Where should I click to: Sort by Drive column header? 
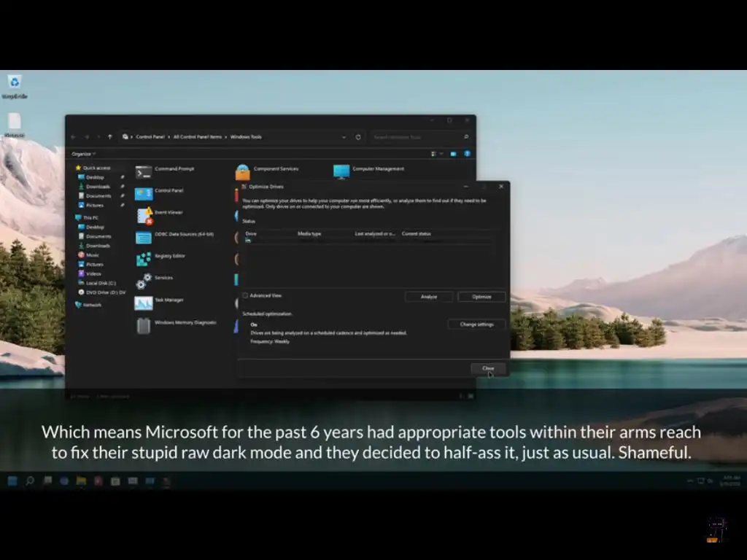tap(251, 234)
